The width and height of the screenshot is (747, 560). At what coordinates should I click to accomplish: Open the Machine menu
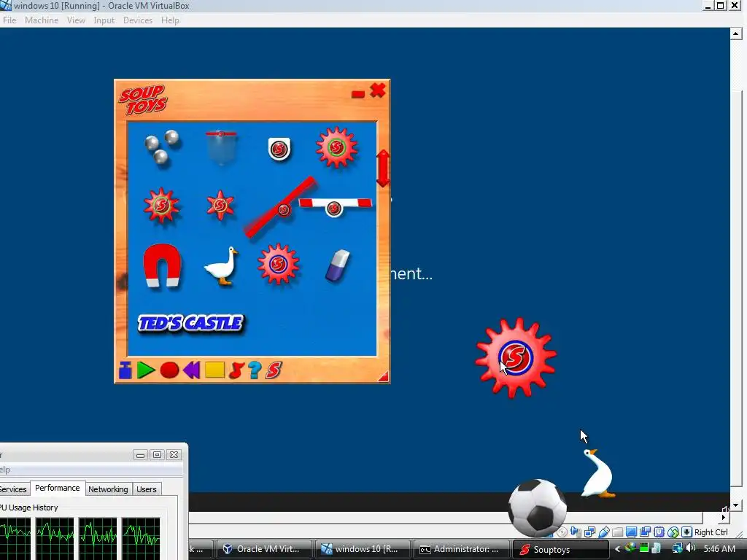(x=42, y=20)
